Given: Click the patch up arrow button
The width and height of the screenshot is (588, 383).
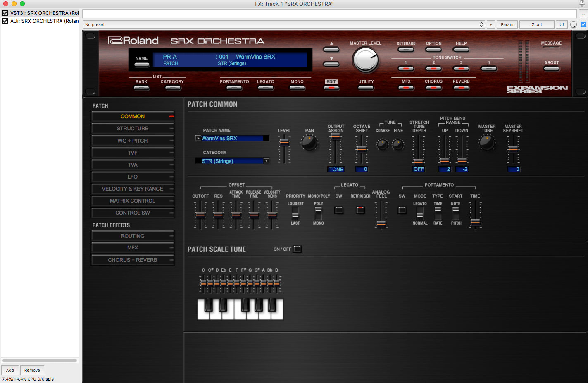Looking at the screenshot, I should click(x=331, y=50).
